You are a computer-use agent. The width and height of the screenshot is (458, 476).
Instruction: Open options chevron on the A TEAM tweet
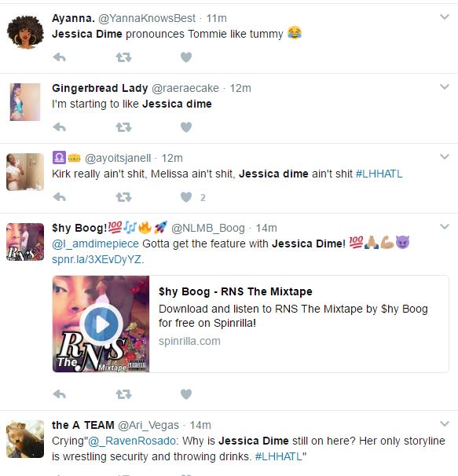point(445,423)
